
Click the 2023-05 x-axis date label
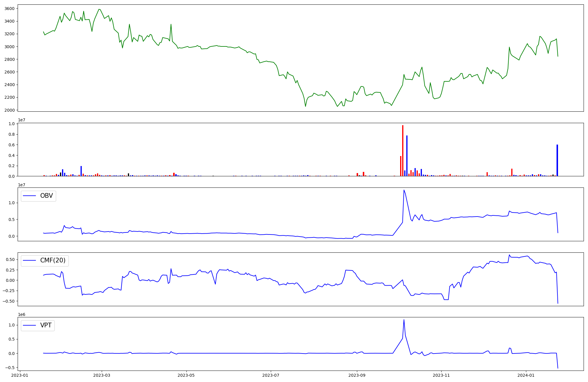[186, 375]
